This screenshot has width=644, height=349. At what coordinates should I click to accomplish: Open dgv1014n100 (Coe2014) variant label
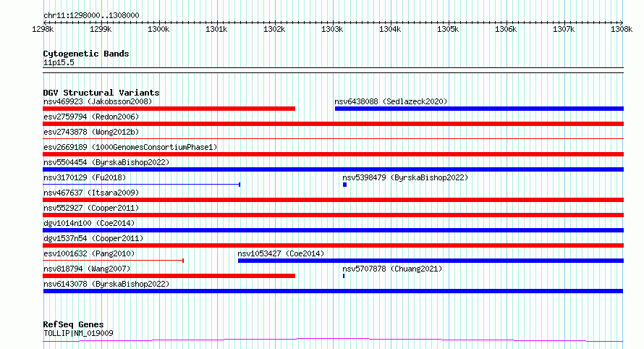89,223
